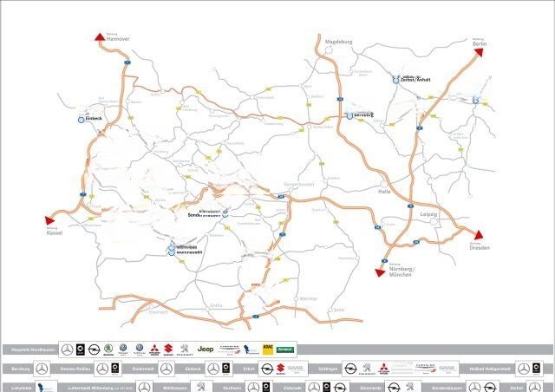Click the Chrysler logo next to Göttingen

[425, 369]
